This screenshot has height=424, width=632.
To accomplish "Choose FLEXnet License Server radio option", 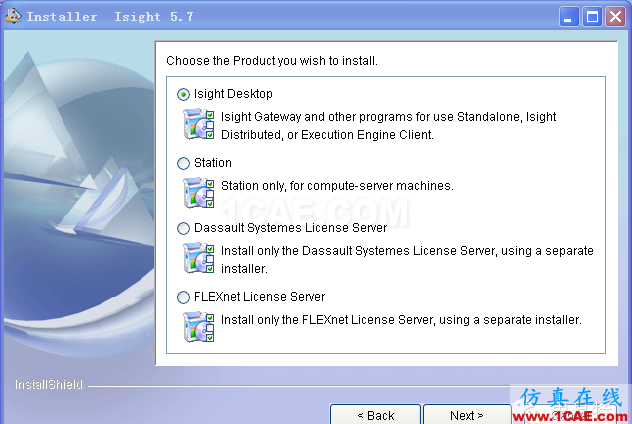I will coord(183,297).
